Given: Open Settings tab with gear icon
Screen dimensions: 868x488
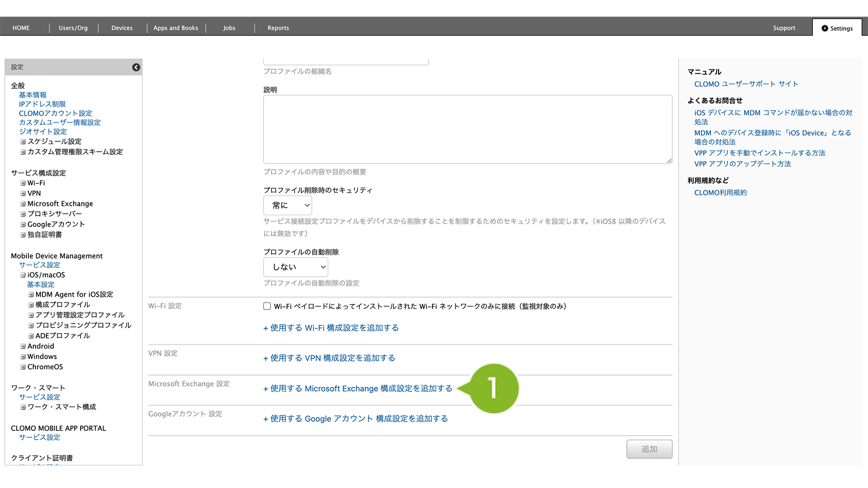Looking at the screenshot, I should click(837, 28).
